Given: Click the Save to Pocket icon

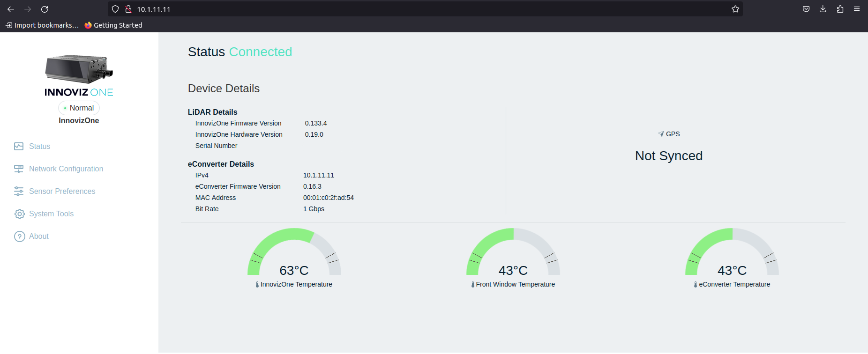Looking at the screenshot, I should tap(806, 9).
